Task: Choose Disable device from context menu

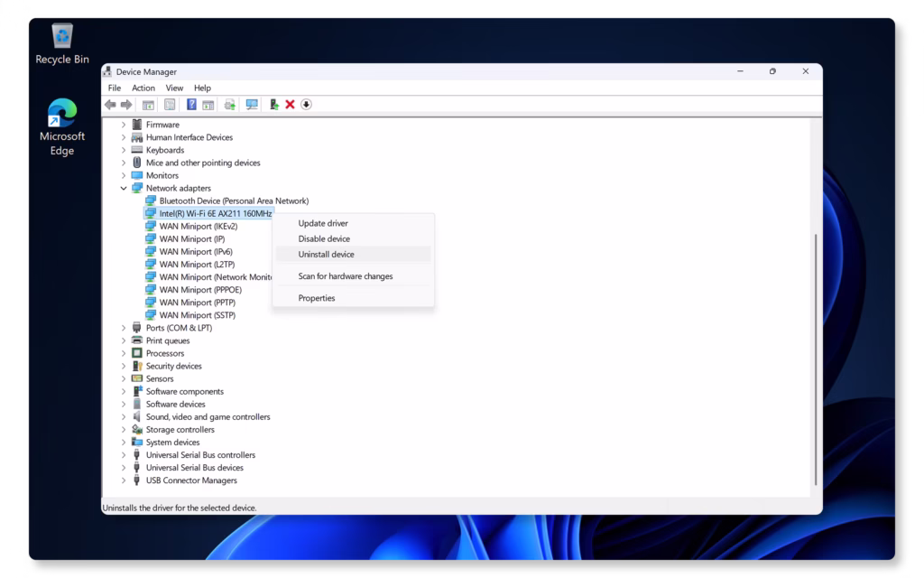Action: 353,238
